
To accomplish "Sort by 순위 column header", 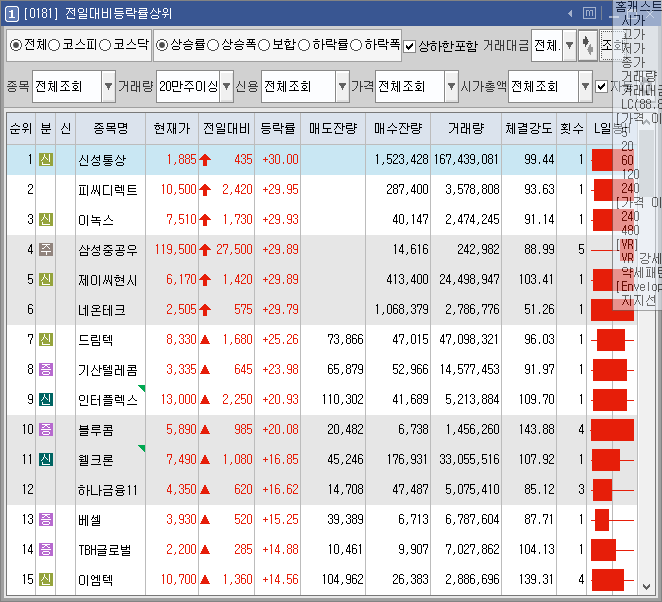I will [21, 128].
